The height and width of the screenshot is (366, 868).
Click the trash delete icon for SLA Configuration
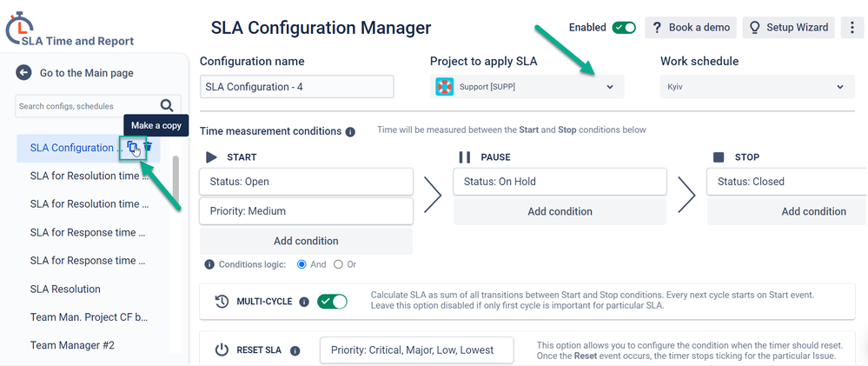pyautogui.click(x=148, y=147)
